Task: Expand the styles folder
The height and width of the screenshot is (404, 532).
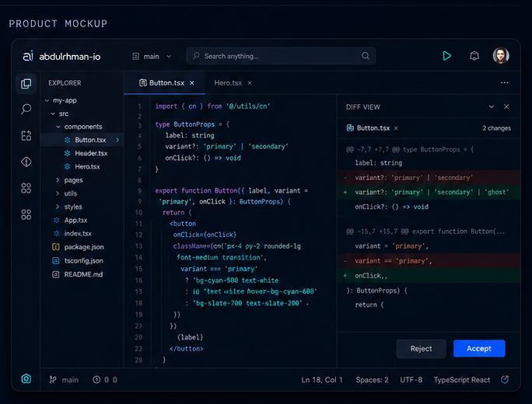Action: click(58, 207)
